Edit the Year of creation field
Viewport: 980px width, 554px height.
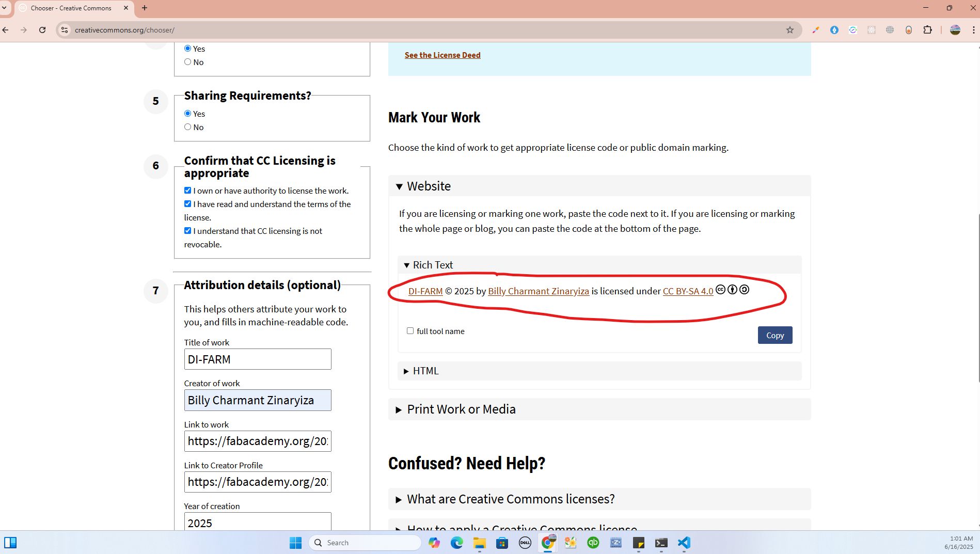point(258,521)
